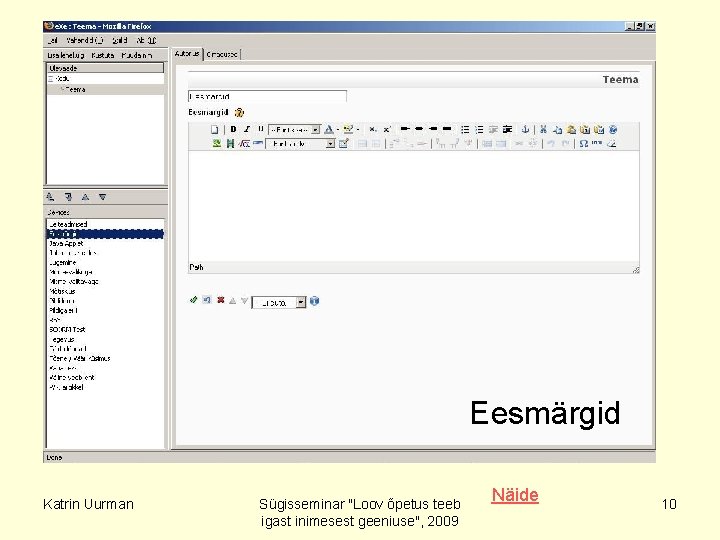Click the blue info icon beside the dropdown
Image resolution: width=720 pixels, height=540 pixels.
click(x=315, y=301)
